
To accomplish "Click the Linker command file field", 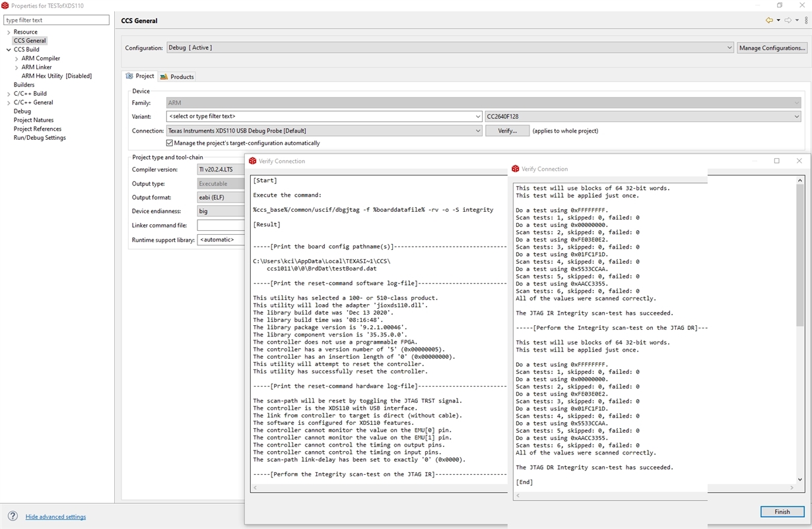I will (x=221, y=225).
